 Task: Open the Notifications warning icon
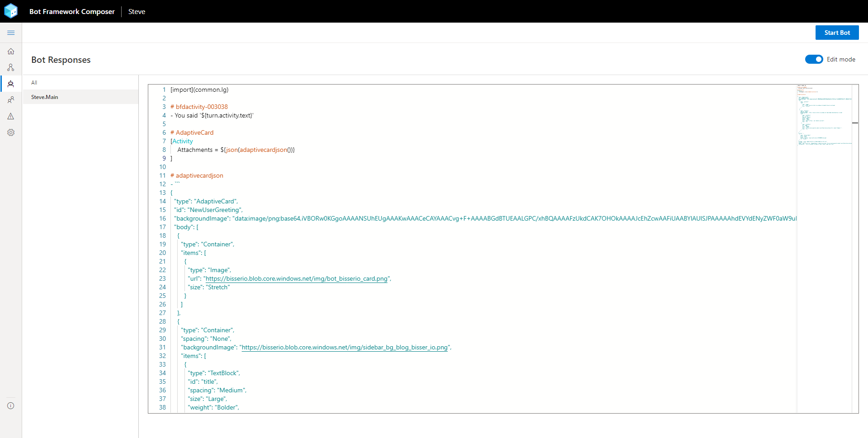[11, 116]
